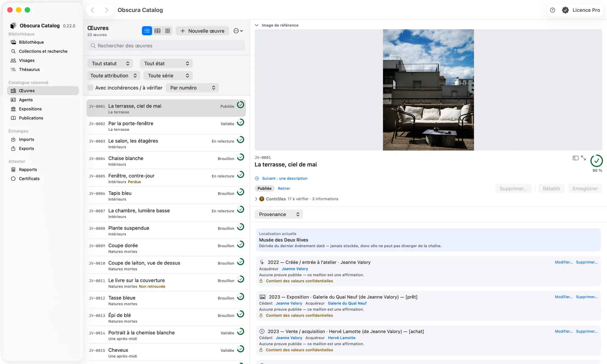Click the Nouvelle œuvre button

coord(202,31)
